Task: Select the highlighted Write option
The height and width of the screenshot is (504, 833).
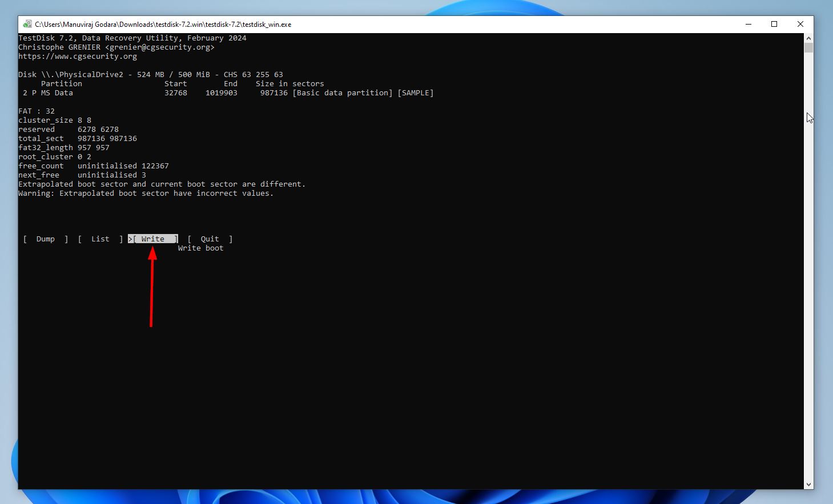Action: pyautogui.click(x=152, y=239)
